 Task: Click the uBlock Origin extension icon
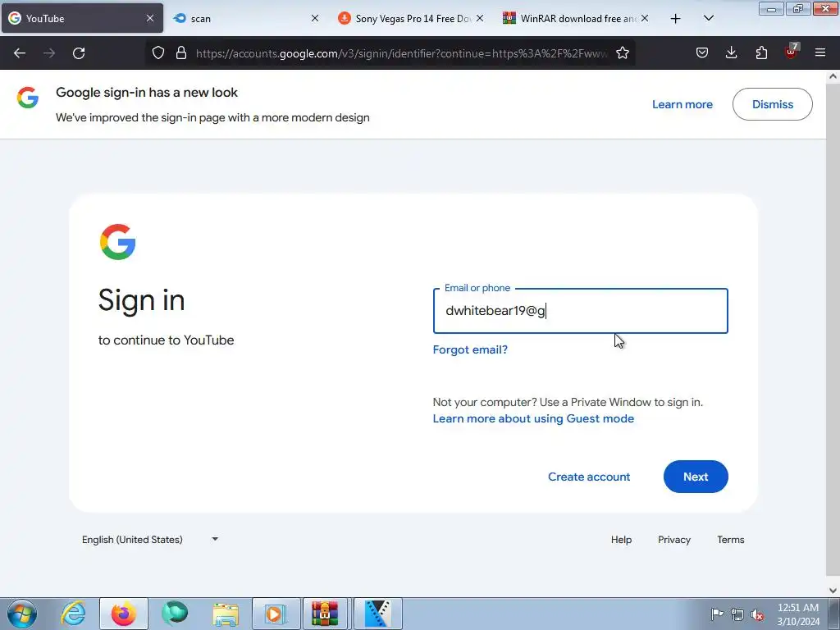pyautogui.click(x=791, y=52)
